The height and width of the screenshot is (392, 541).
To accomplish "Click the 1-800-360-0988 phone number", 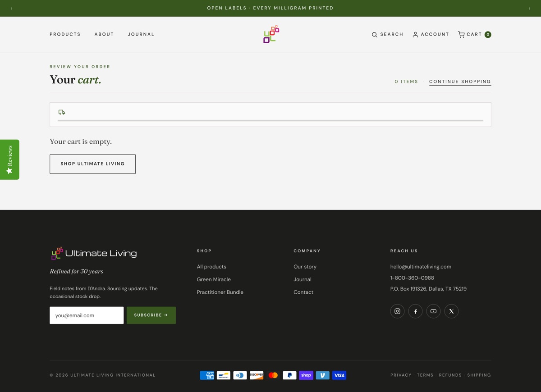I will point(412,278).
